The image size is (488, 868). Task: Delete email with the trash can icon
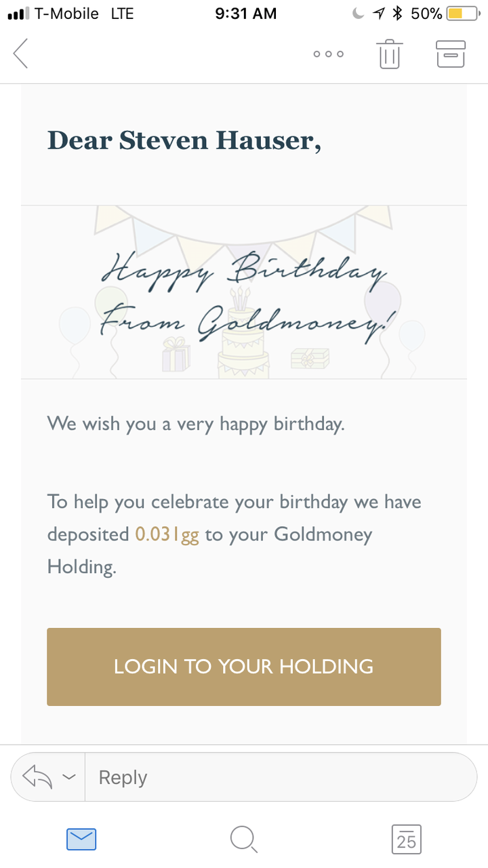click(x=389, y=54)
